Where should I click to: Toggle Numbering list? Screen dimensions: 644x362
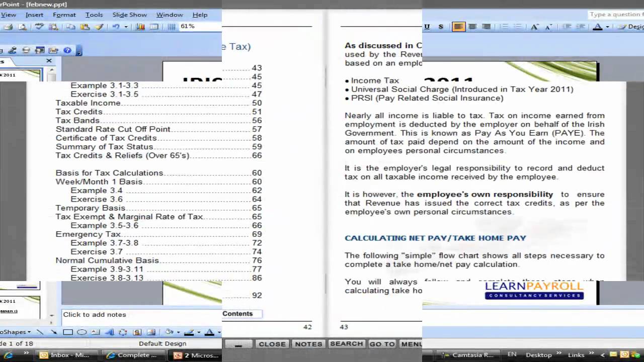[504, 27]
